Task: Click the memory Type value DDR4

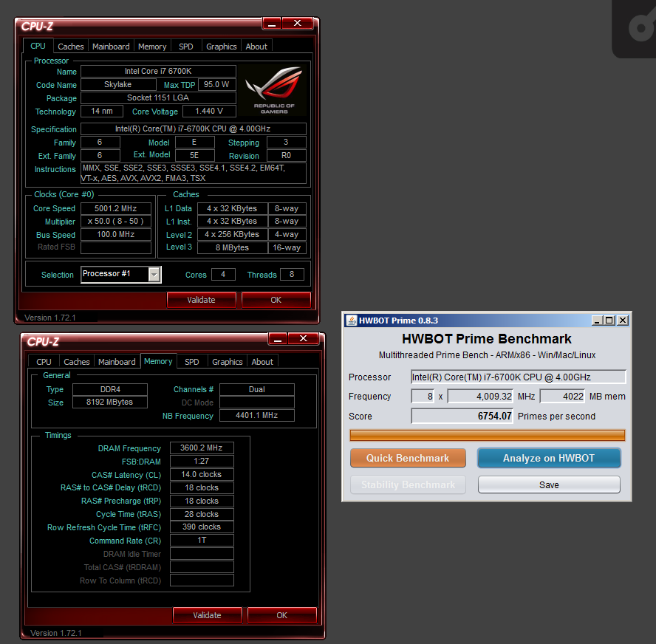Action: (x=110, y=389)
